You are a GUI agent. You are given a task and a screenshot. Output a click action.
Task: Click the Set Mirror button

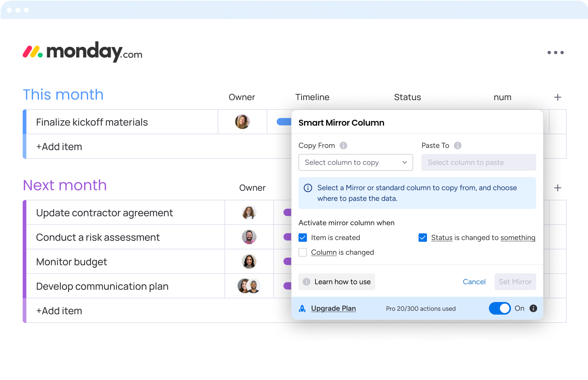pyautogui.click(x=515, y=282)
